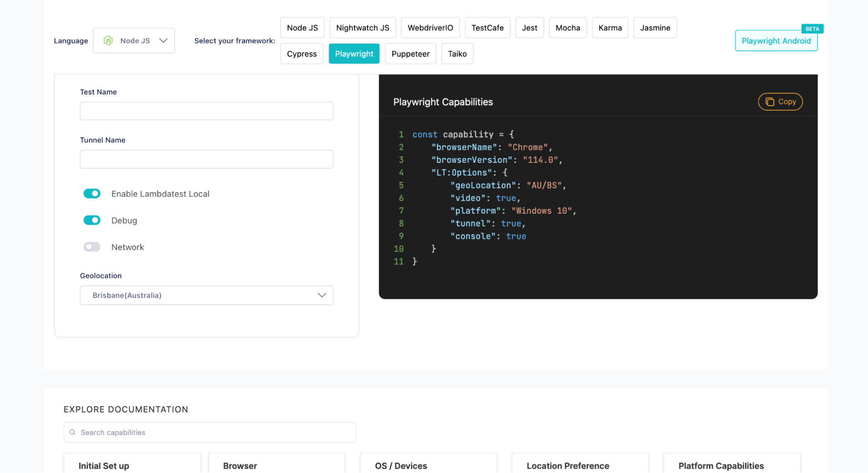
Task: Open the Initial Set up documentation section
Action: (x=104, y=466)
